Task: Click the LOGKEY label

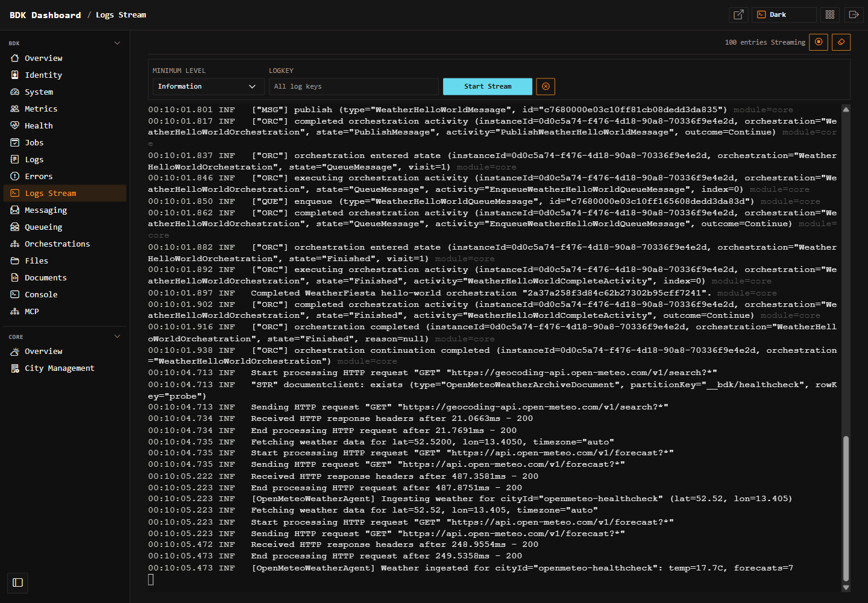Action: click(x=281, y=71)
